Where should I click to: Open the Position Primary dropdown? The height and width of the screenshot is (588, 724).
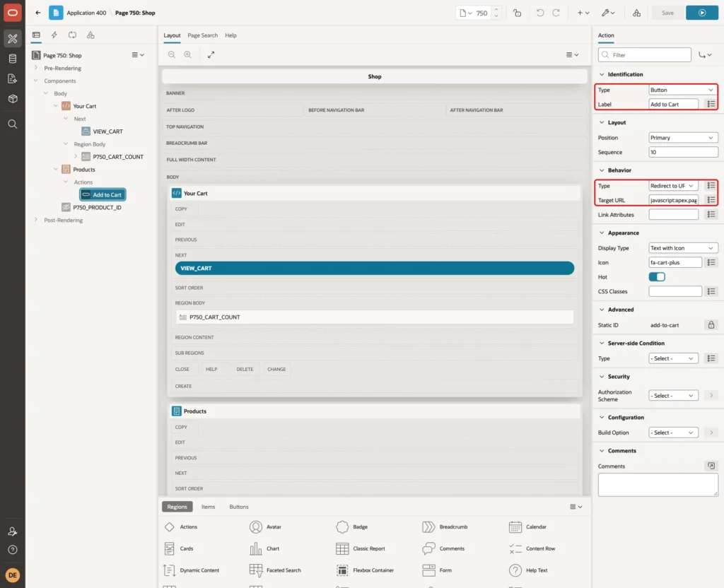click(x=683, y=138)
